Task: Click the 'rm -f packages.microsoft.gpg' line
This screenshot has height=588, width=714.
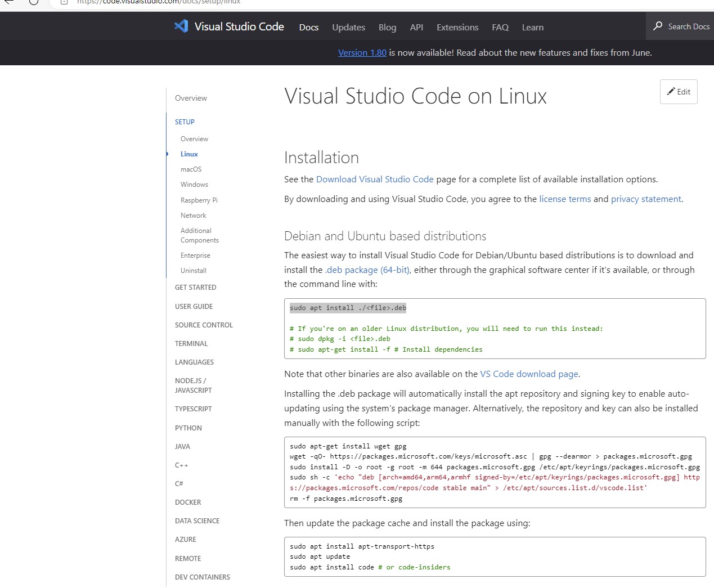Action: point(346,499)
